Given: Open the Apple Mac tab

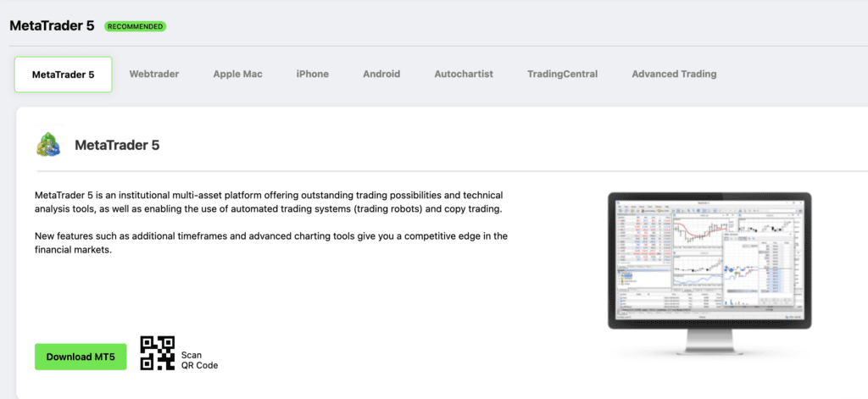Looking at the screenshot, I should coord(237,74).
